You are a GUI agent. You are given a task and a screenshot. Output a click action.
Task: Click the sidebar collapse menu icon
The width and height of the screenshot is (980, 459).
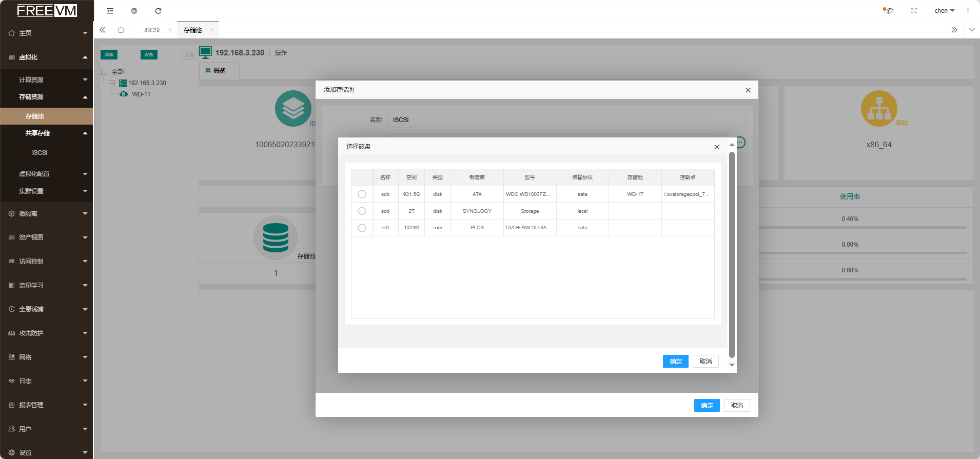[x=110, y=11]
